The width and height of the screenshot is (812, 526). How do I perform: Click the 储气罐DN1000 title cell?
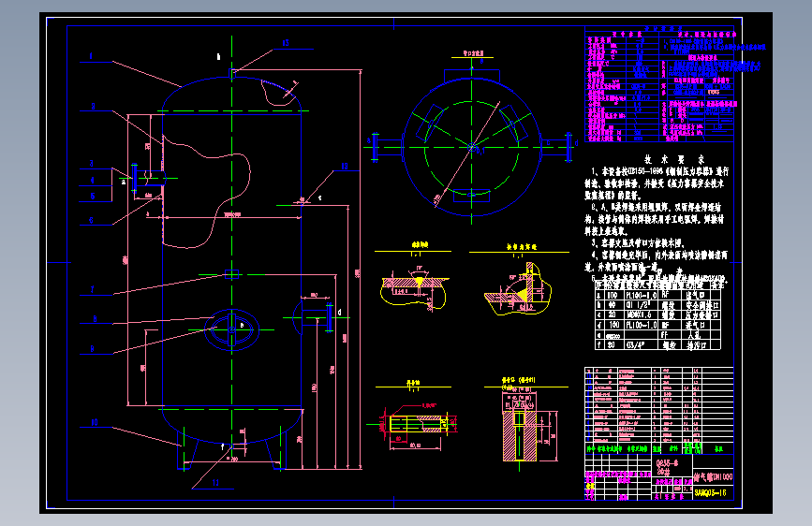tap(713, 476)
